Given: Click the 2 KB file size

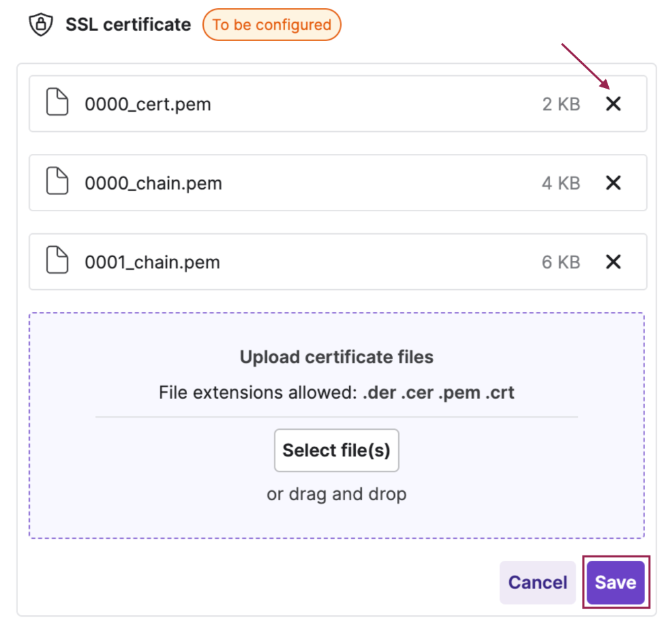Looking at the screenshot, I should tap(561, 104).
